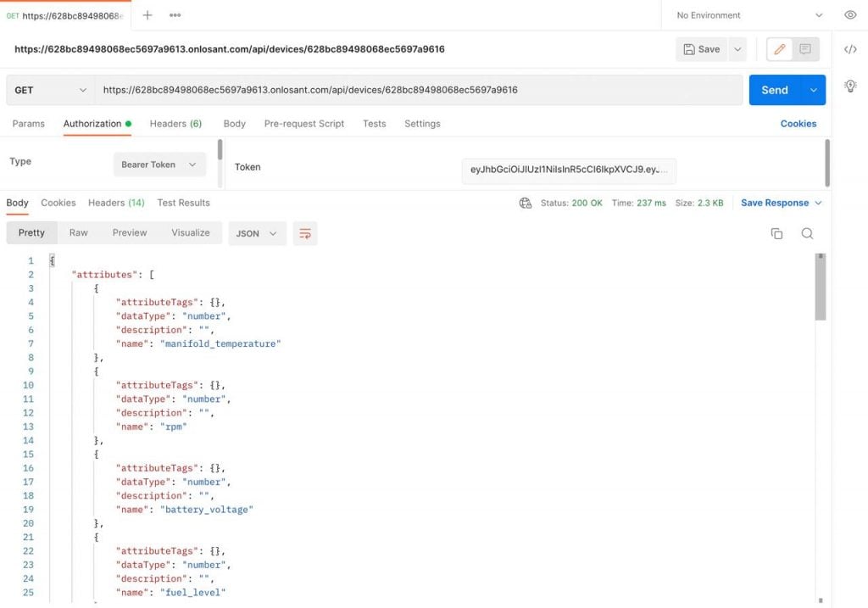
Task: Click the network globe icon near Status
Action: pyautogui.click(x=525, y=203)
